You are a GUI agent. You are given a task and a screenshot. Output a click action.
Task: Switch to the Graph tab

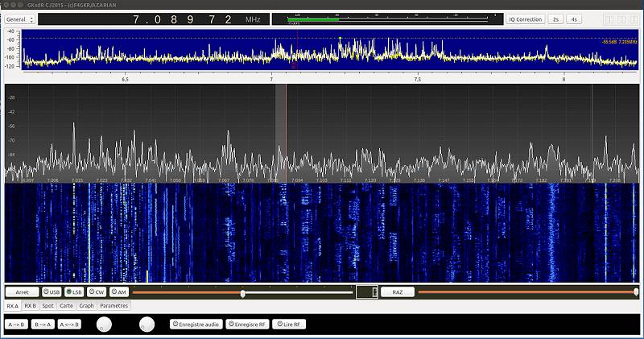pos(86,306)
